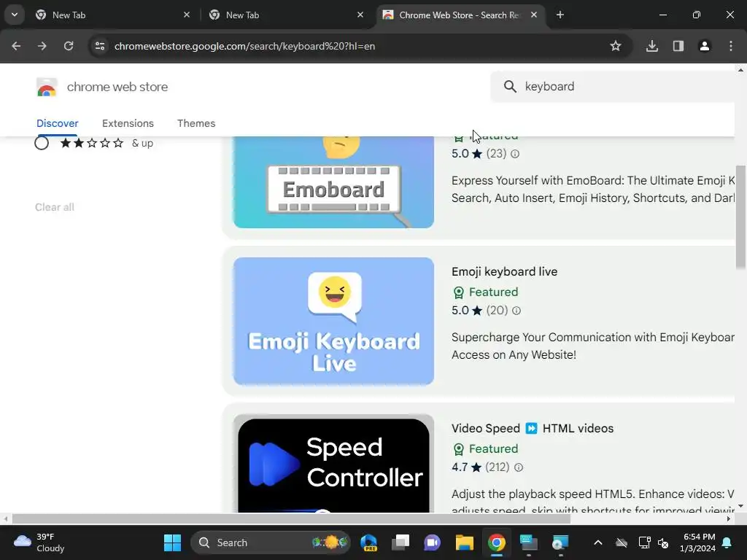Open the Chrome profile avatar icon
The image size is (747, 560).
pos(704,46)
